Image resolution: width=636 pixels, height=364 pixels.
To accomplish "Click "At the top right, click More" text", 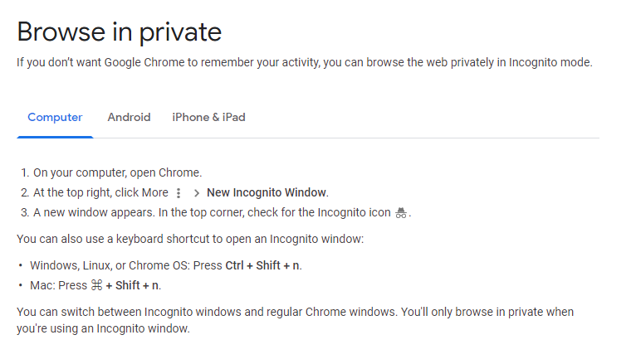I will pyautogui.click(x=100, y=192).
